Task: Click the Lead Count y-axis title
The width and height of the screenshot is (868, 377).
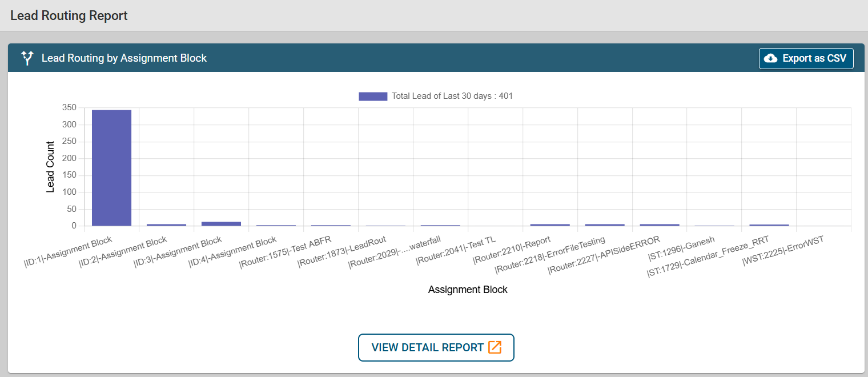Action: 50,167
